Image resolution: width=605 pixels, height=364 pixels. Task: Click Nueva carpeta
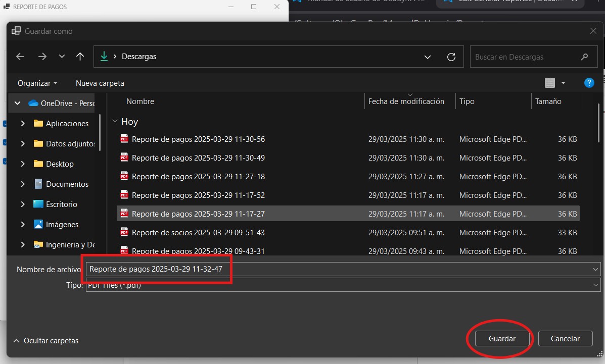coord(100,83)
